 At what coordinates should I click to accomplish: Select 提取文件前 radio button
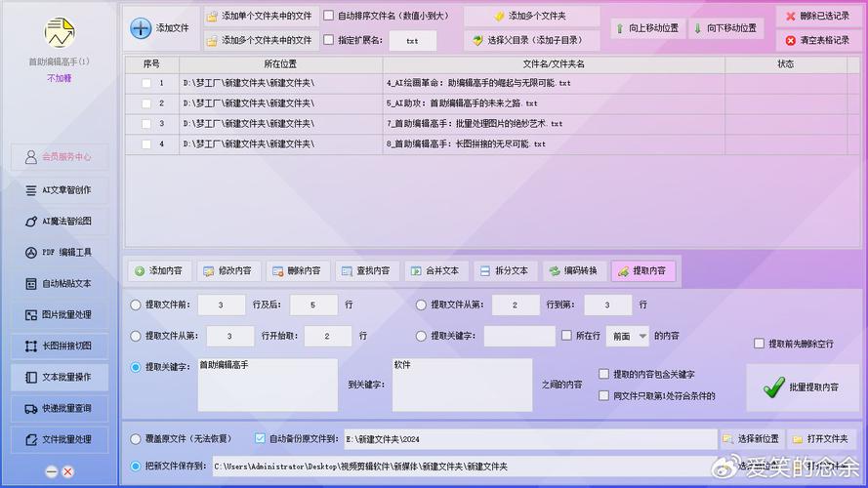(136, 305)
